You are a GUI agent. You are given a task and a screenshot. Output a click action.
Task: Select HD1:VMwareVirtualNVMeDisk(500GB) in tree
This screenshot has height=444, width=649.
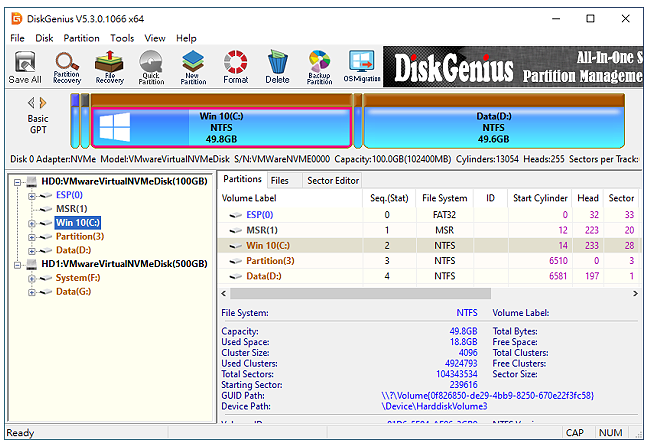[124, 264]
